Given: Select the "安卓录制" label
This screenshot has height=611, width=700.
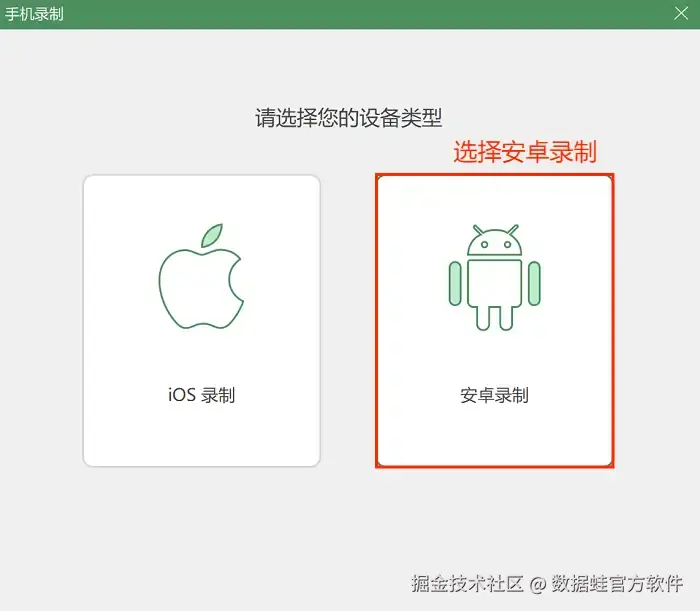Looking at the screenshot, I should 494,395.
